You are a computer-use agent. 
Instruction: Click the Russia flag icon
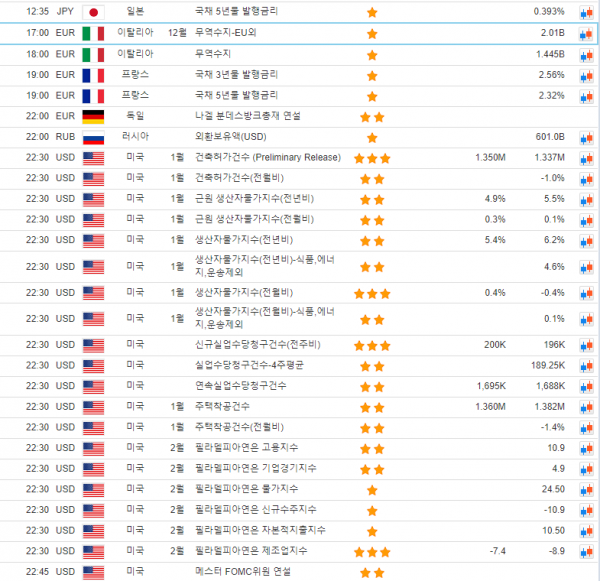click(93, 137)
